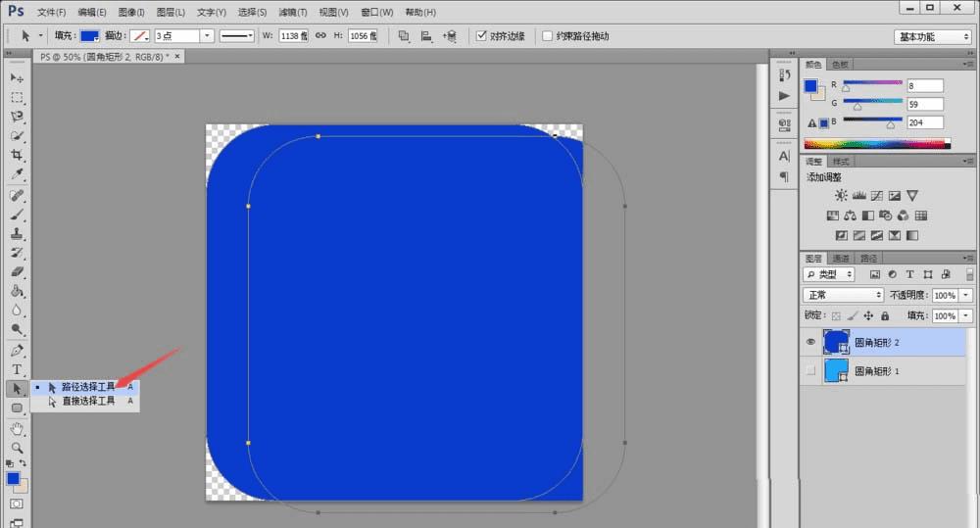
Task: Toggle lock transparent pixels
Action: (x=836, y=316)
